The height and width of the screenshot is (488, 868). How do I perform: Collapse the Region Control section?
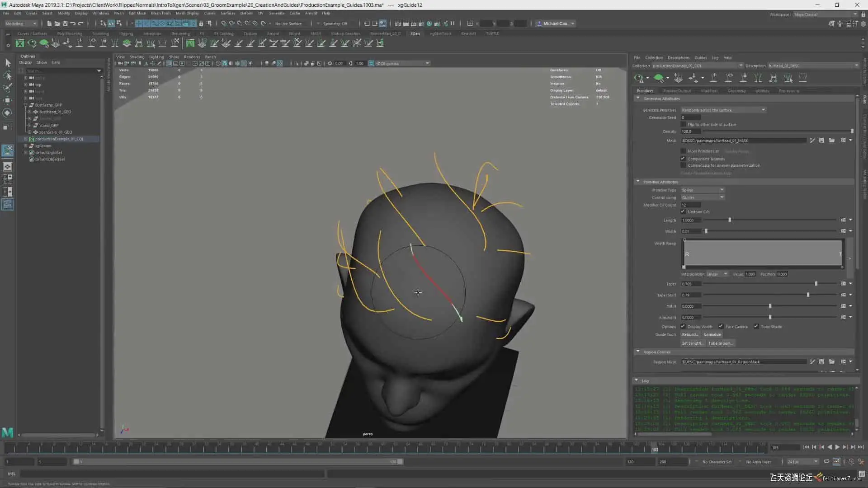tap(638, 352)
